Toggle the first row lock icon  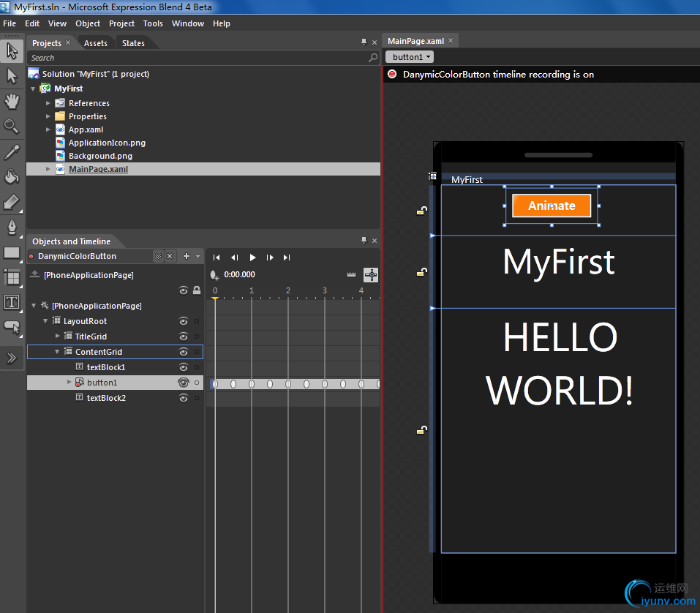coord(422,210)
